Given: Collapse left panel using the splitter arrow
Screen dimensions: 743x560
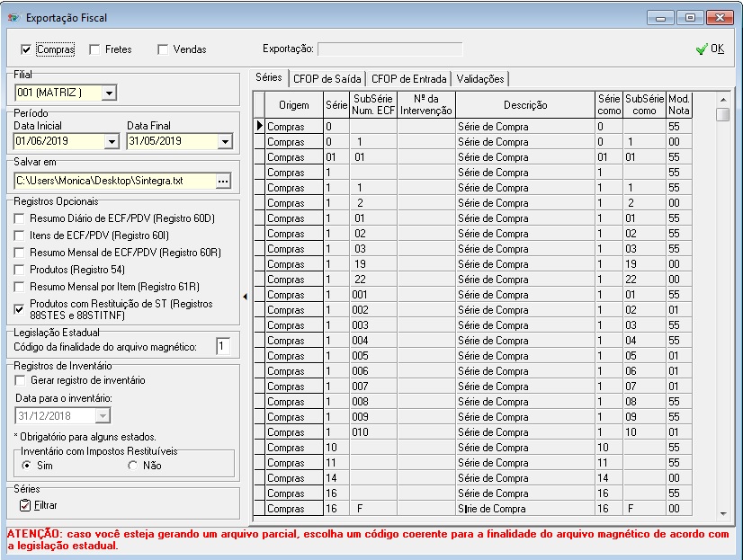Looking at the screenshot, I should click(x=246, y=295).
